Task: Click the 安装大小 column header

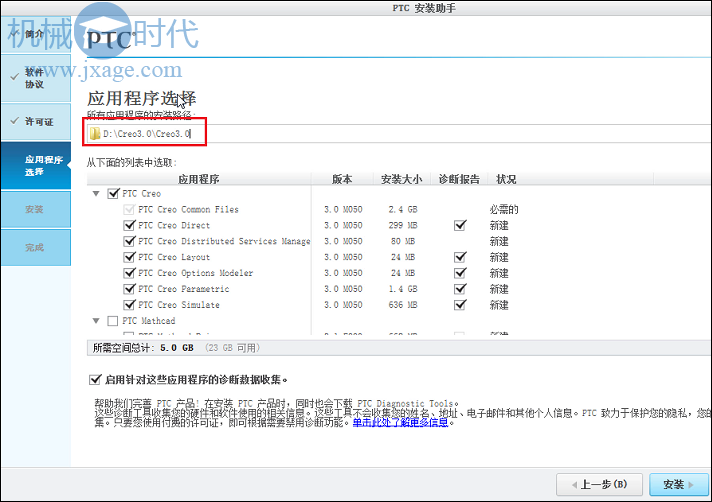Action: [402, 179]
